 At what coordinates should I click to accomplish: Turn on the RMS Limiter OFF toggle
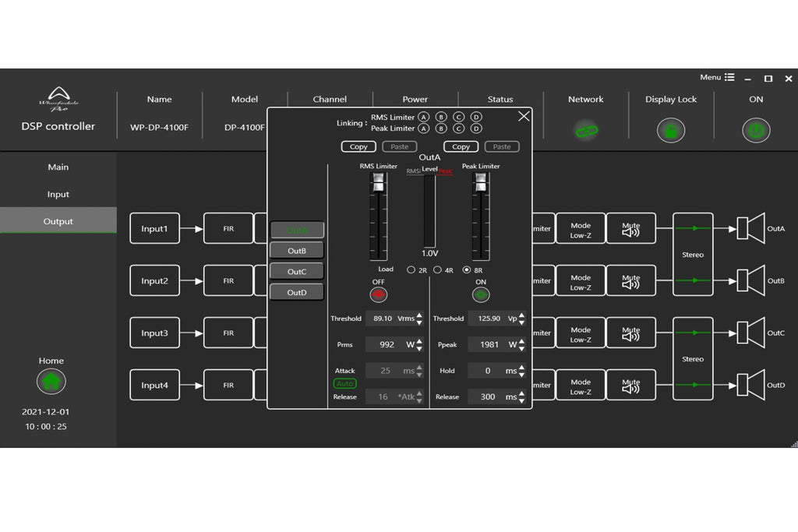tap(378, 294)
